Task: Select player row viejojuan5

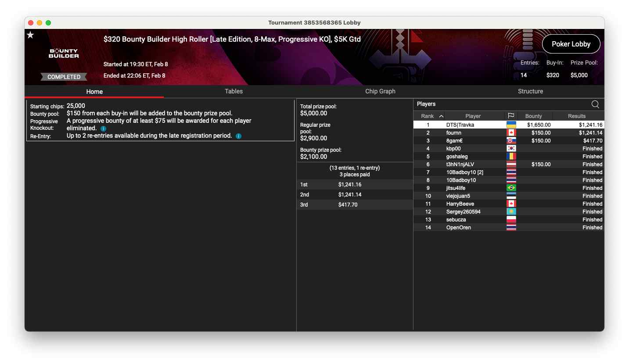Action: (x=509, y=196)
